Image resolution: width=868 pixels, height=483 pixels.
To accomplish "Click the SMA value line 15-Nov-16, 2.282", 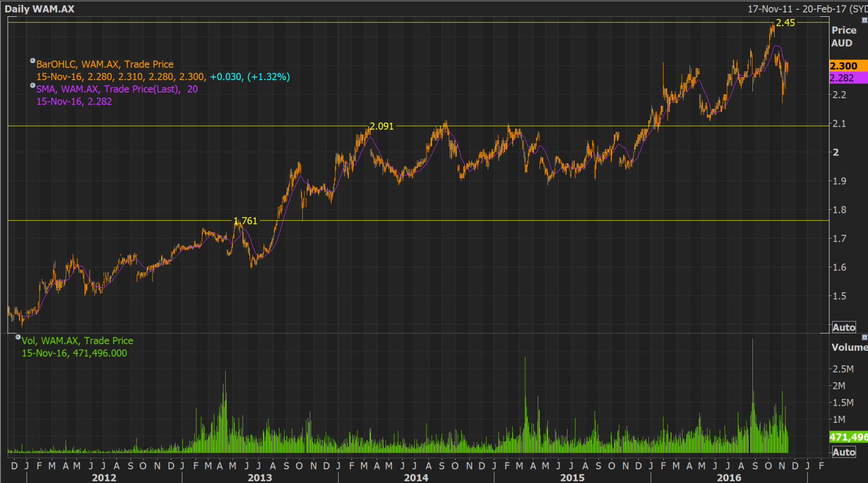I will click(74, 101).
